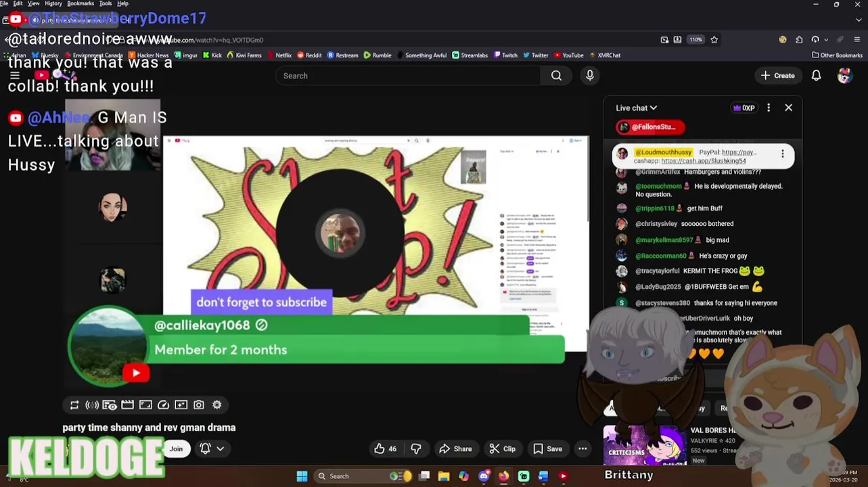Open the XMRChat bookmark

pos(605,55)
